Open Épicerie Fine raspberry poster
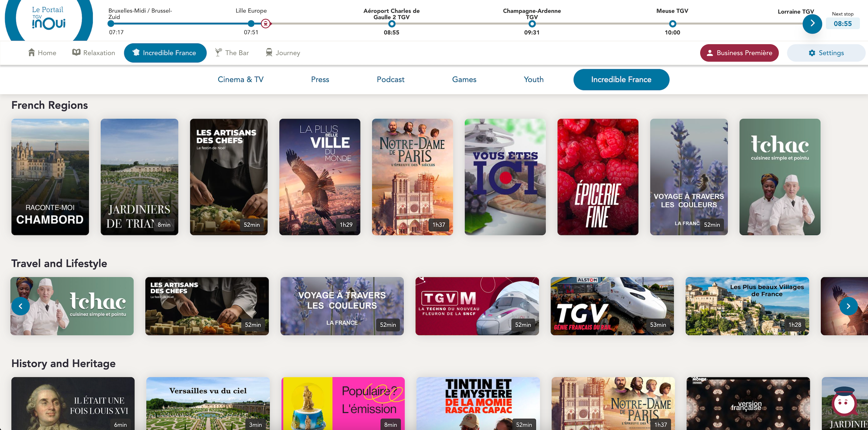This screenshot has width=868, height=430. point(598,177)
